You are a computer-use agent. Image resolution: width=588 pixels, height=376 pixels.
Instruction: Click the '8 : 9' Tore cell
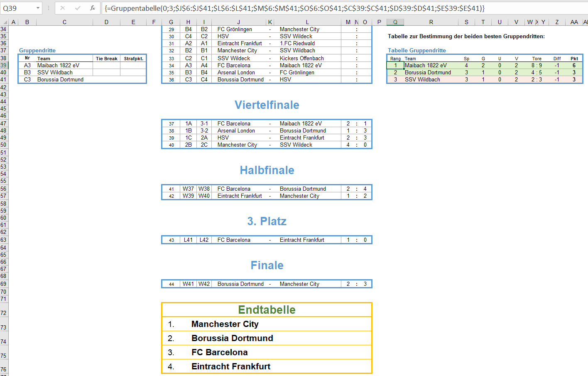tap(537, 65)
